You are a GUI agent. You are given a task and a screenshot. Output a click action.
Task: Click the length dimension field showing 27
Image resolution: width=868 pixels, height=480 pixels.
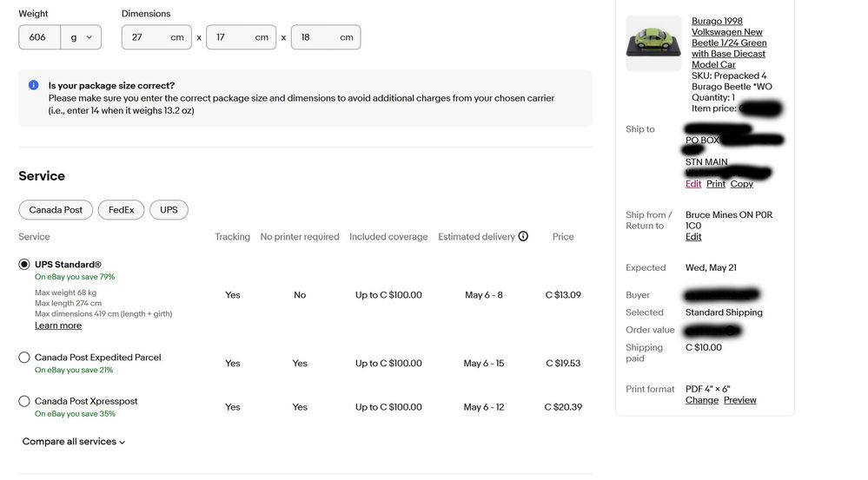tap(156, 37)
